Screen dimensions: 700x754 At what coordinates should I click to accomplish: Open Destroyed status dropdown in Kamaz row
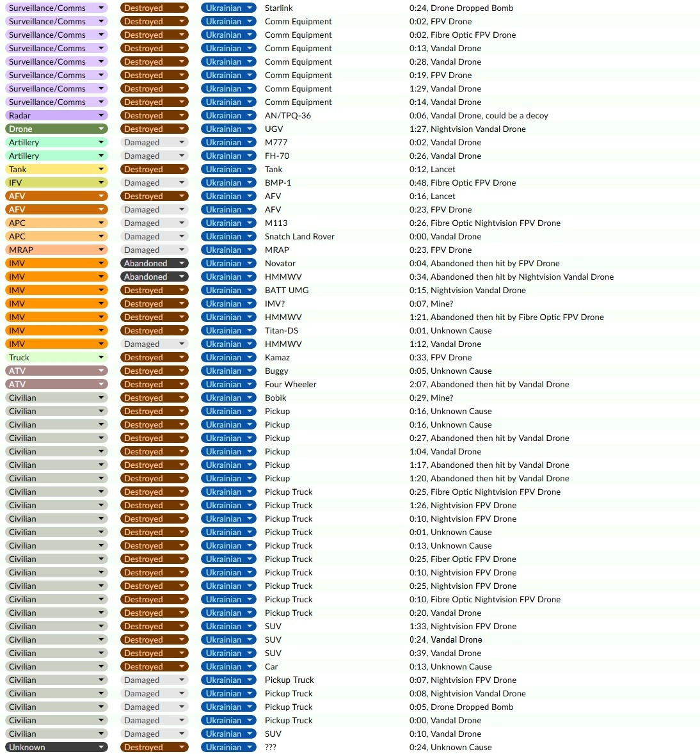click(x=154, y=358)
